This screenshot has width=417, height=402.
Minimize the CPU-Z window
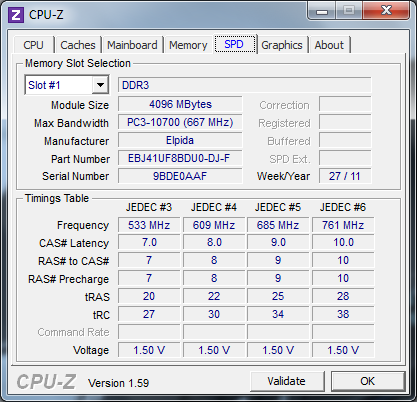coord(322,11)
